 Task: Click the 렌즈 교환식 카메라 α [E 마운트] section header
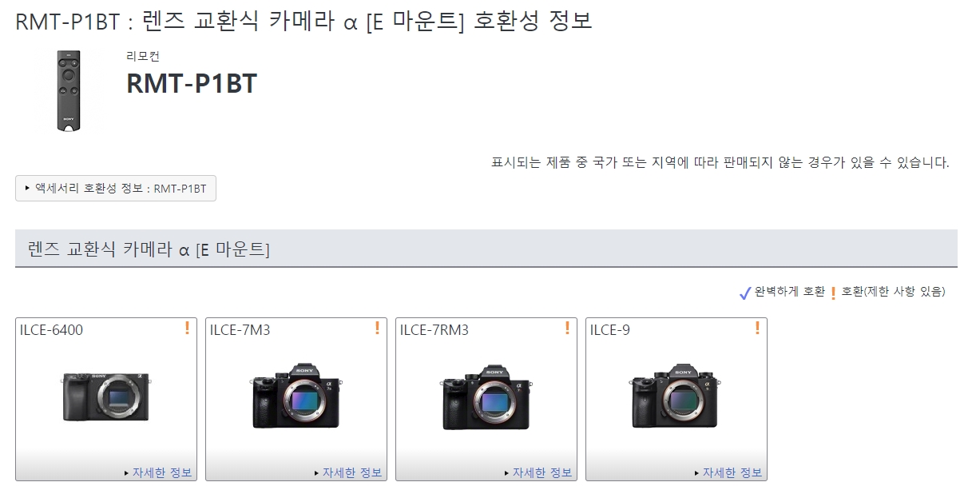pyautogui.click(x=149, y=249)
